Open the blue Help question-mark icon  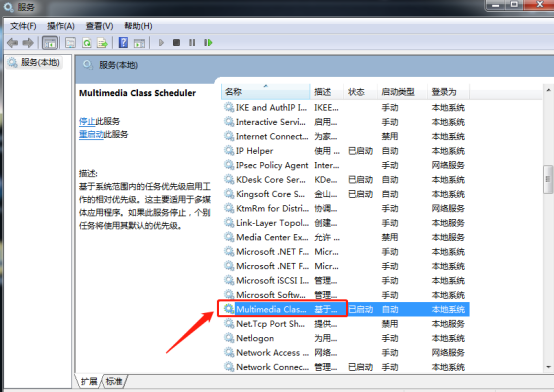123,43
